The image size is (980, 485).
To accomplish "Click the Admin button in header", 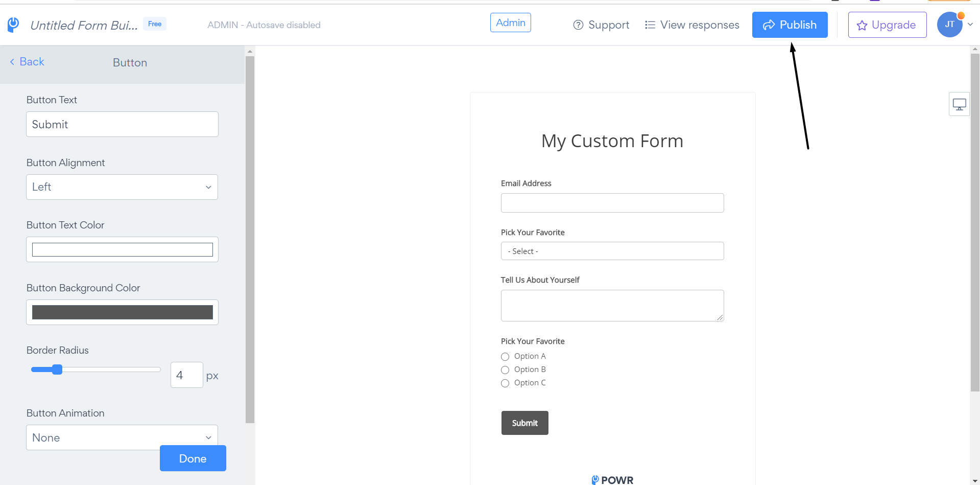I will (x=510, y=22).
